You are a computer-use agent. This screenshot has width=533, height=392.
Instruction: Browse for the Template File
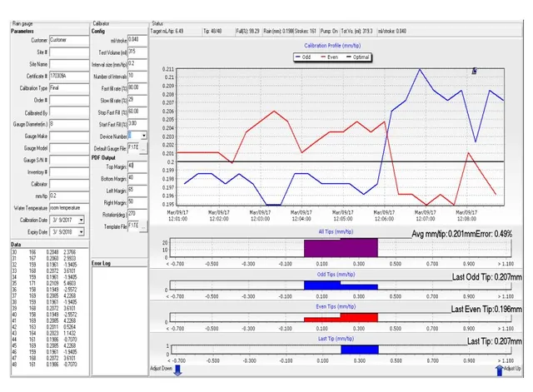[144, 226]
